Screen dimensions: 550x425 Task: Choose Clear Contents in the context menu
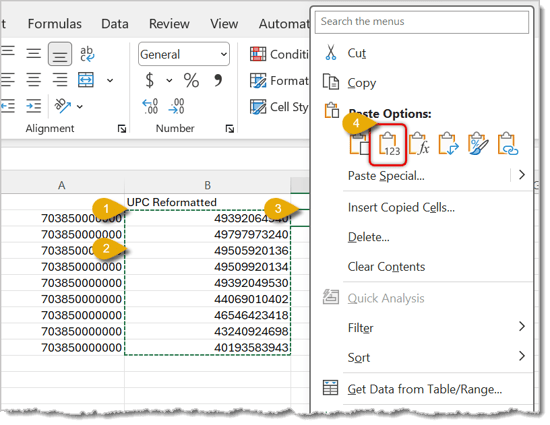386,267
